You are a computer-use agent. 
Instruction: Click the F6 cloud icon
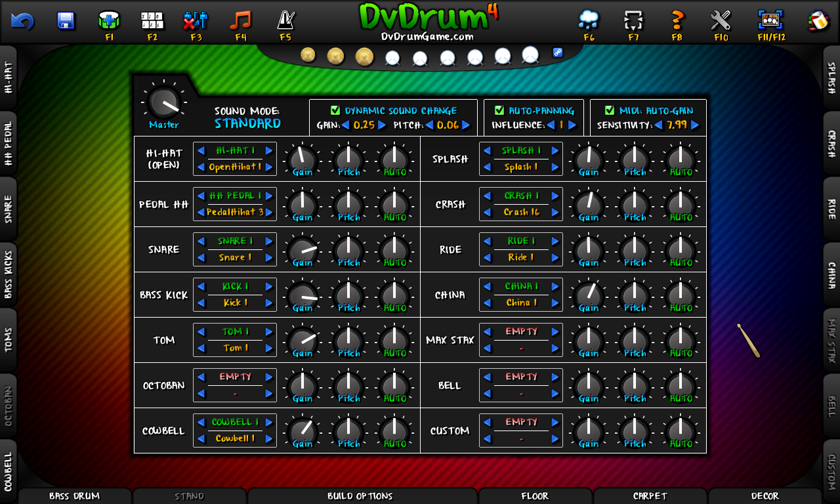click(589, 20)
